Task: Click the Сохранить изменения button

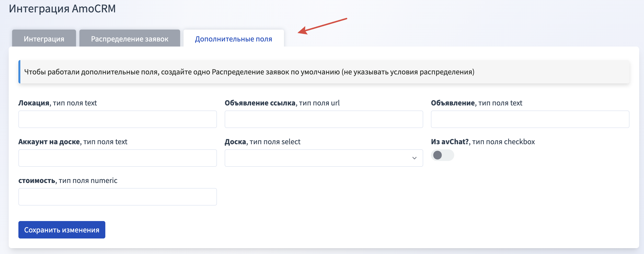Action: coord(62,230)
